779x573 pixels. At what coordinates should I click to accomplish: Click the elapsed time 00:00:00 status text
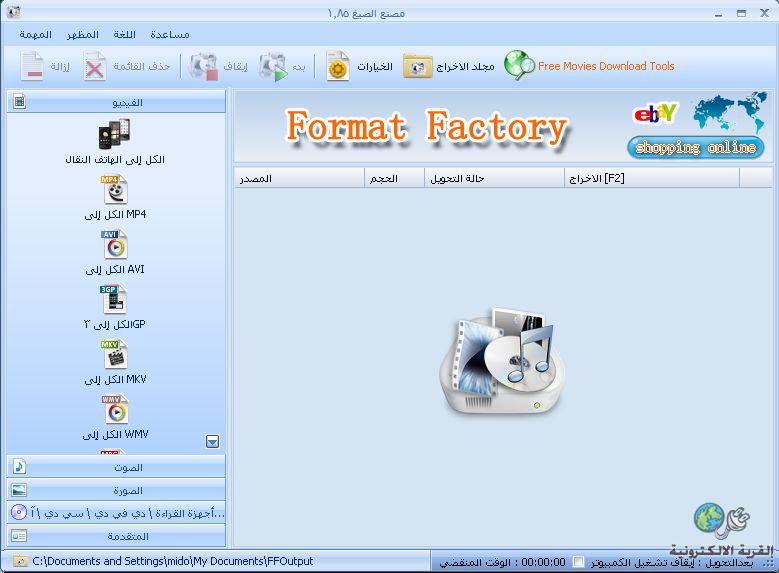pos(543,562)
